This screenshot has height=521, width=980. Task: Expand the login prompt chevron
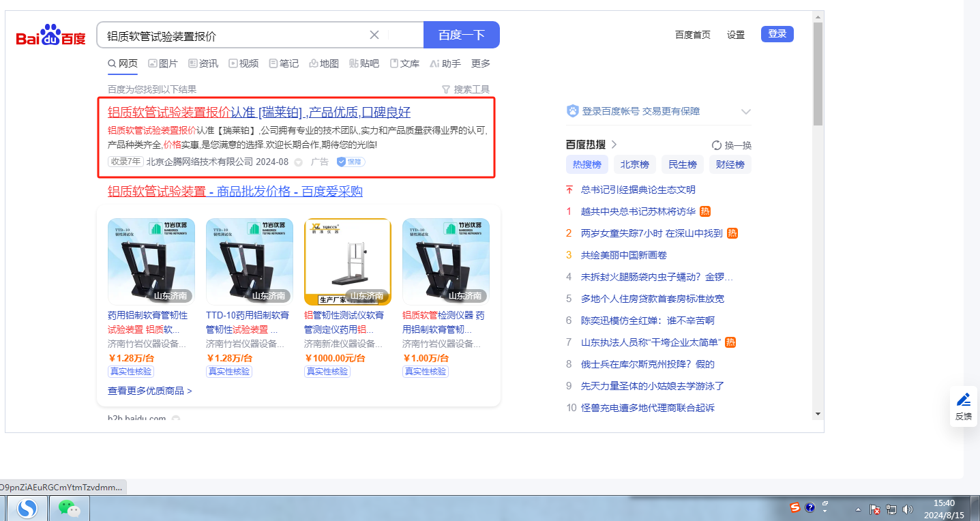click(746, 112)
